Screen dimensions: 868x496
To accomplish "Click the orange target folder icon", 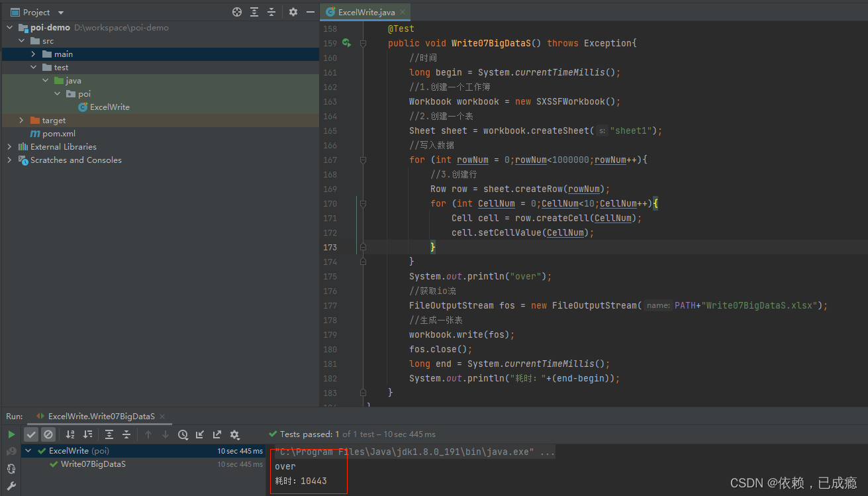I will (35, 121).
